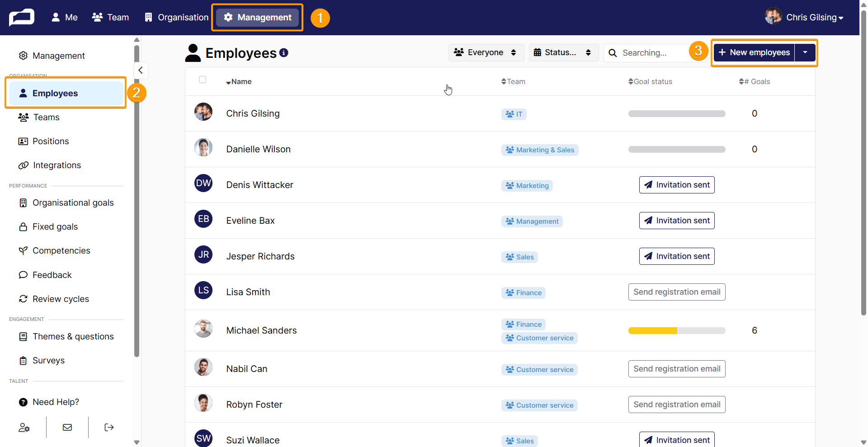Click sidebar scroll down arrow

[137, 442]
